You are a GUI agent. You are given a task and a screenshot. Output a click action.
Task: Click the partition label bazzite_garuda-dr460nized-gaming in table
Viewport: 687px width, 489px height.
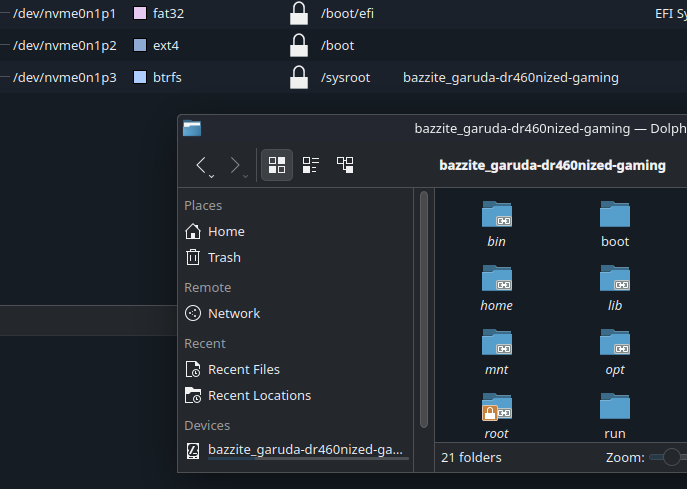point(511,78)
